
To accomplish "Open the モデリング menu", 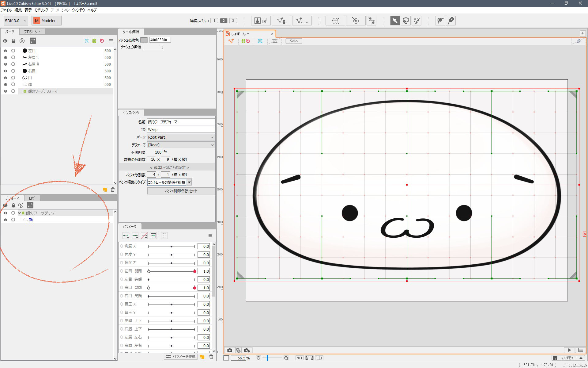I will point(41,10).
